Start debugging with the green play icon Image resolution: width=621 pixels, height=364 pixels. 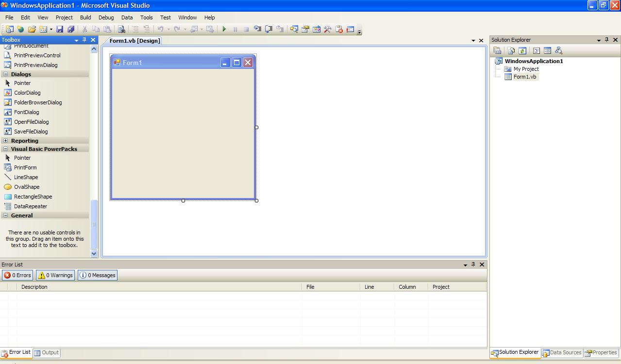tap(224, 29)
